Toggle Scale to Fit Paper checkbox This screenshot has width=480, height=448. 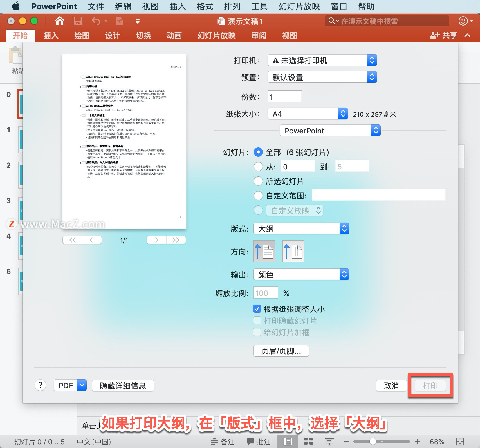[x=257, y=309]
